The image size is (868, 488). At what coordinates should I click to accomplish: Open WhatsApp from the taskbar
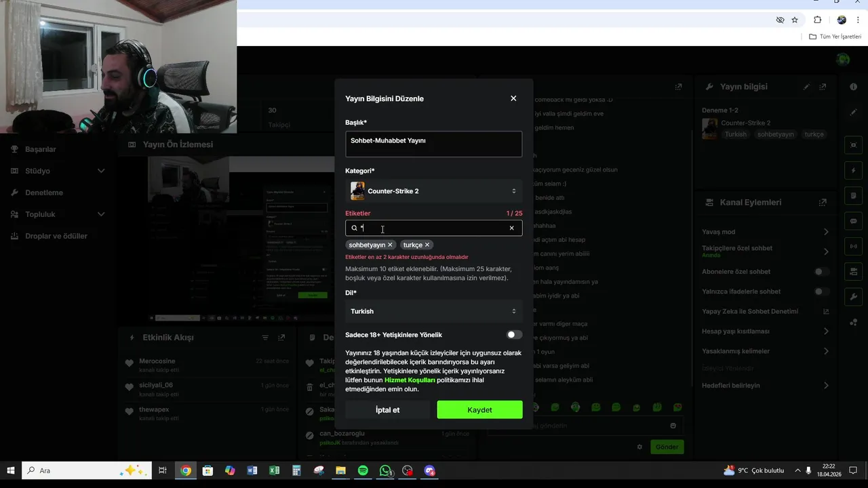point(385,470)
